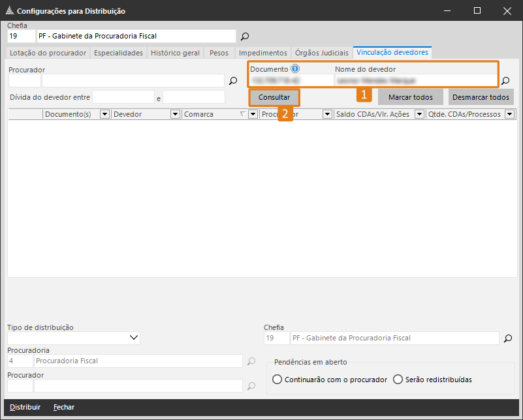Open the Documento(s) column filter arrow

point(104,114)
